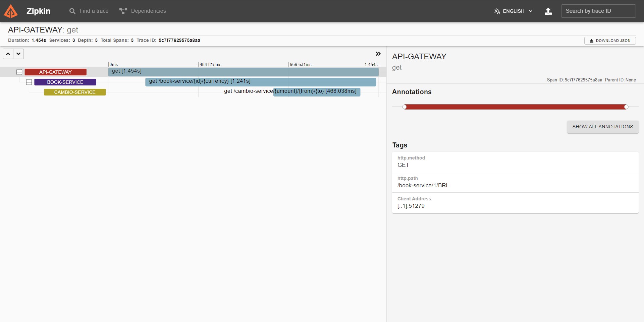Click the http.method tag label
The image size is (644, 322).
[x=411, y=158]
